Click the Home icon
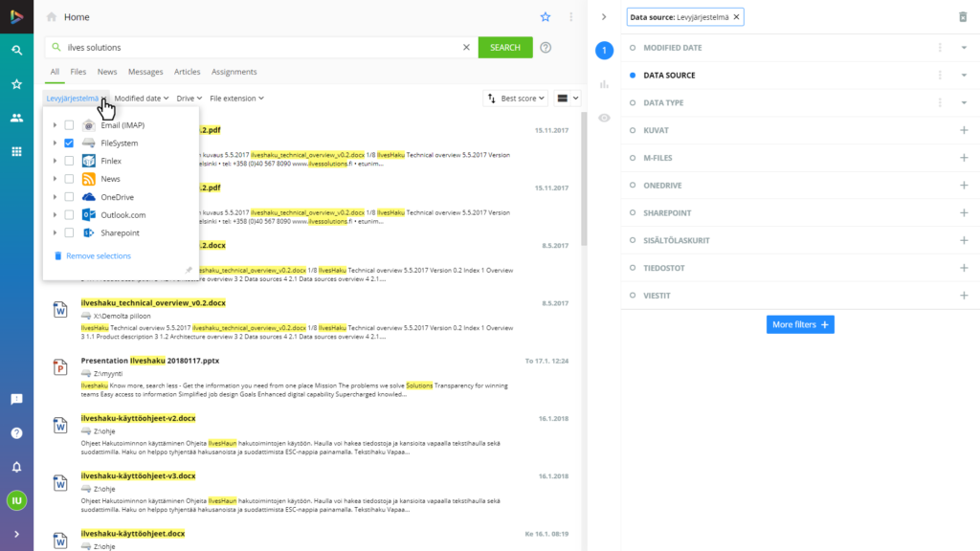The width and height of the screenshot is (980, 551). tap(52, 17)
